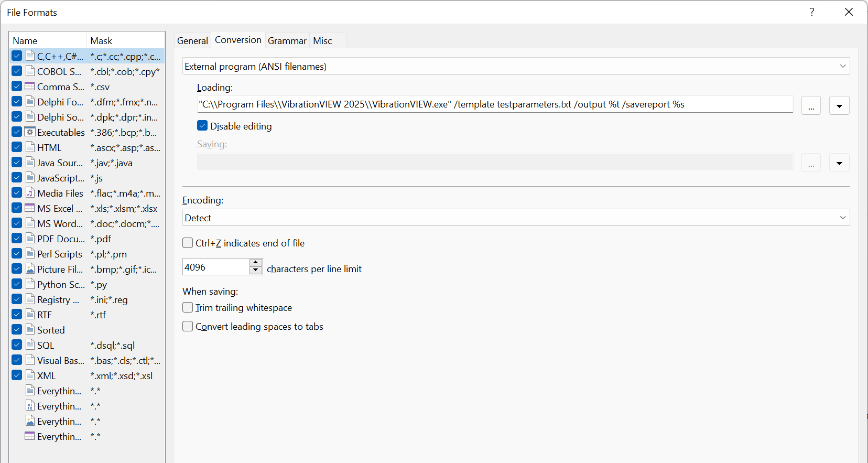Click the help question mark icon
This screenshot has height=463, width=868.
coord(812,12)
